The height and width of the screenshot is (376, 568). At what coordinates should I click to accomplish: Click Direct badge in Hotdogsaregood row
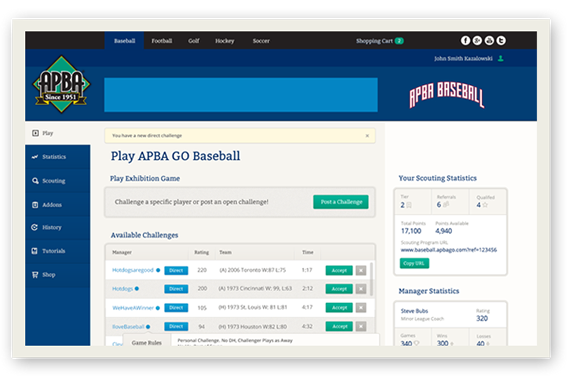(176, 271)
